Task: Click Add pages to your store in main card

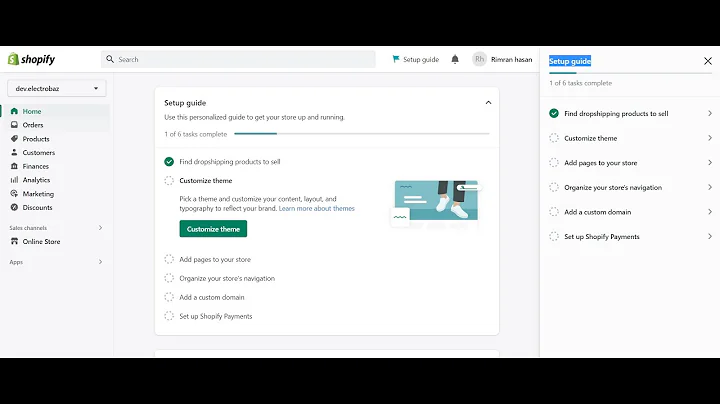Action: 215,259
